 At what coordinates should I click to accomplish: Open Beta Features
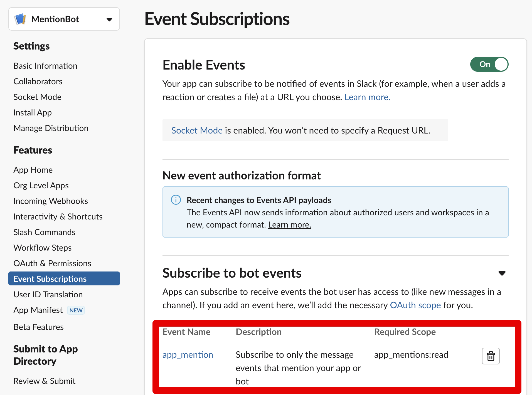pos(39,327)
